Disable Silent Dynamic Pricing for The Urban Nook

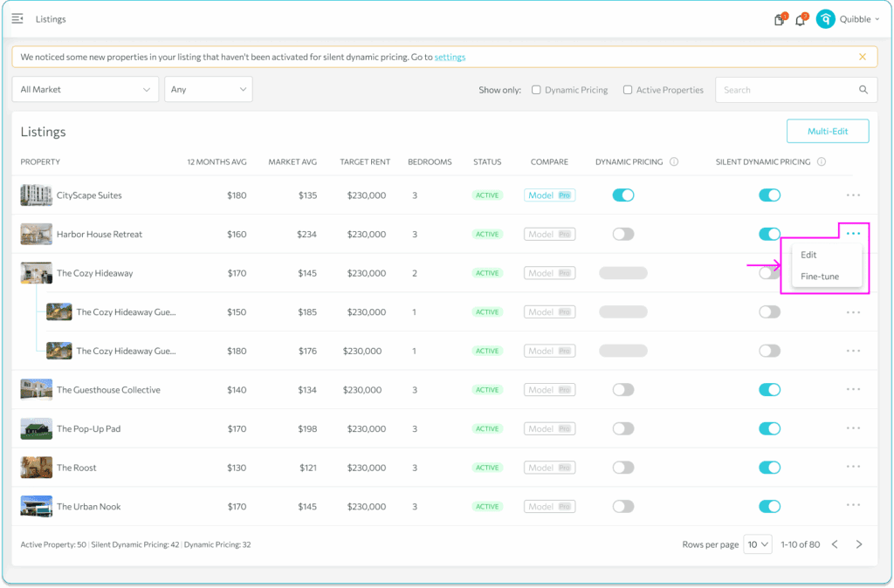click(x=769, y=507)
